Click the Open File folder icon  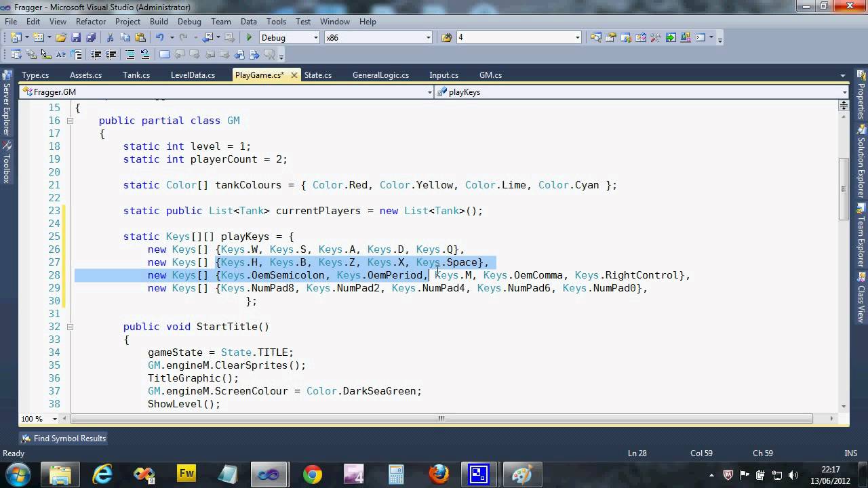tap(61, 38)
